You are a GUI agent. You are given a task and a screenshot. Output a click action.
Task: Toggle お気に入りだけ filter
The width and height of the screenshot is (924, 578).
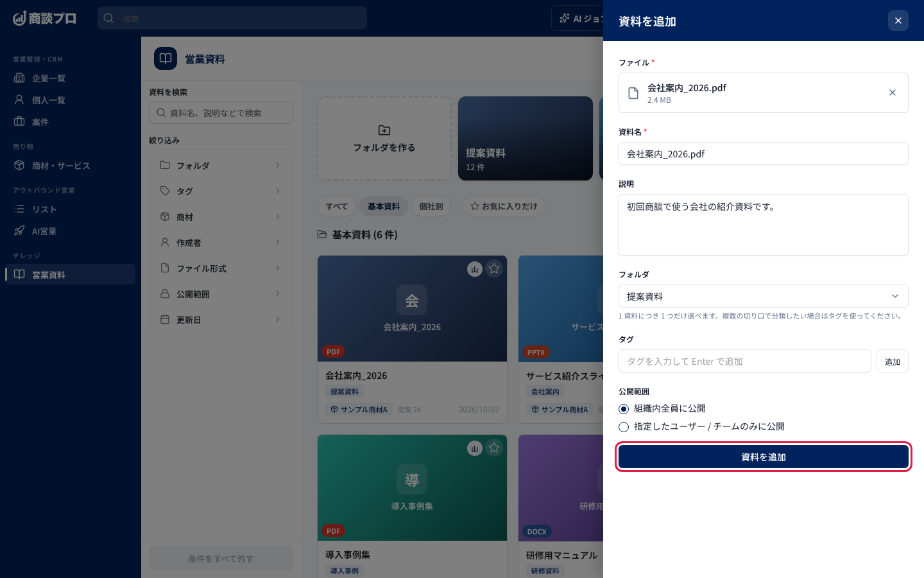pos(504,206)
